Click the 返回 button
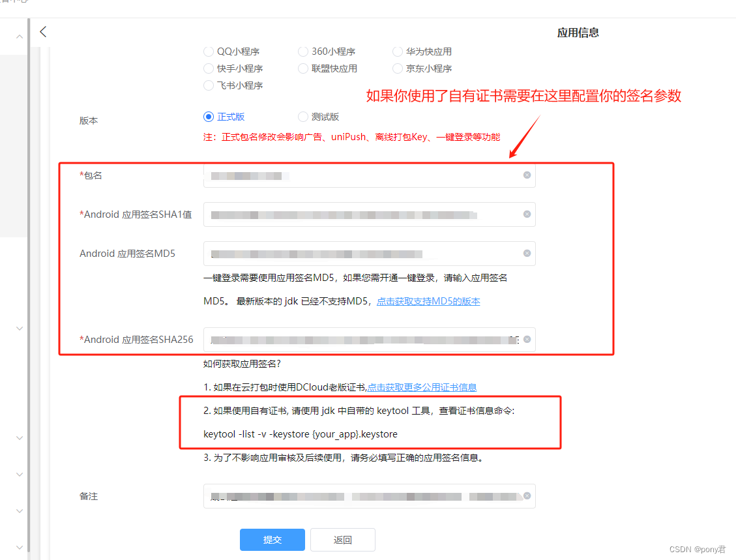This screenshot has width=736, height=560. [x=343, y=540]
